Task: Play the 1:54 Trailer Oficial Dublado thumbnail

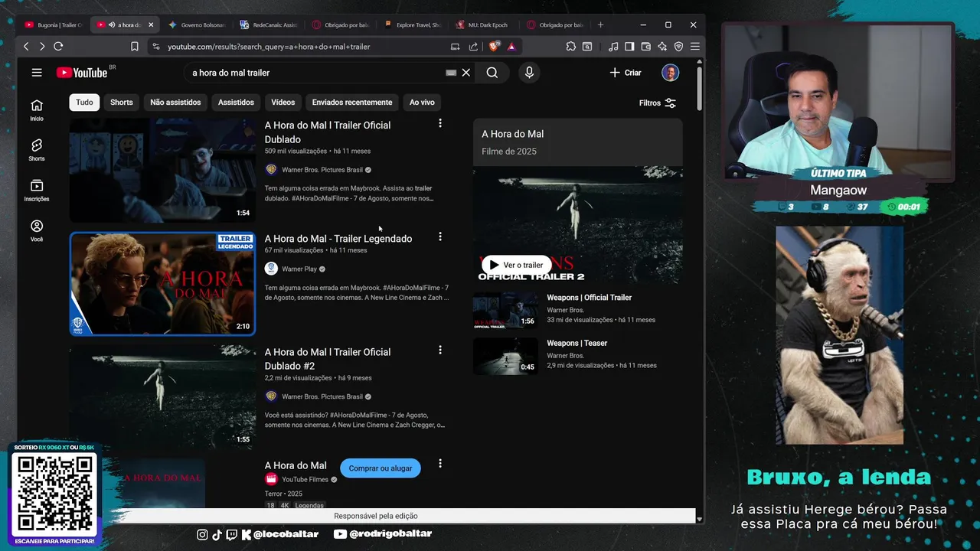Action: click(x=162, y=170)
